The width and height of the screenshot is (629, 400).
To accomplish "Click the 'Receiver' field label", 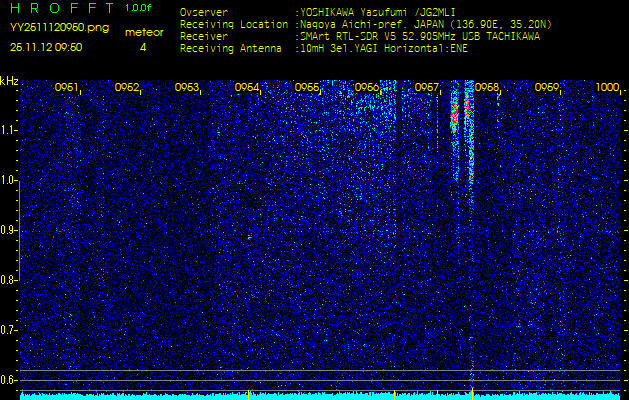I will pyautogui.click(x=204, y=37).
